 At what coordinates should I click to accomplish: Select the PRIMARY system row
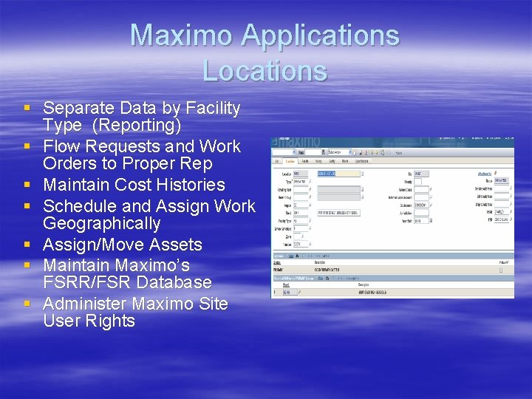click(x=394, y=270)
